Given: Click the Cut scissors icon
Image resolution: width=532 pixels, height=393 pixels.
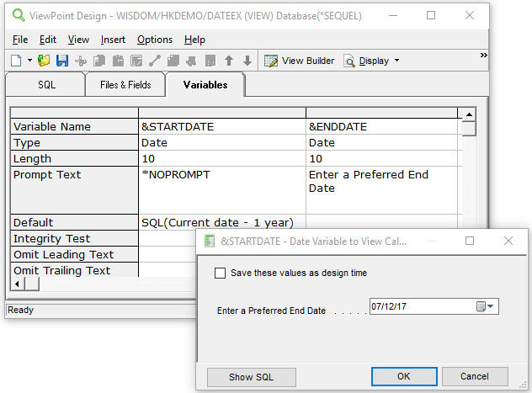Looking at the screenshot, I should [81, 61].
